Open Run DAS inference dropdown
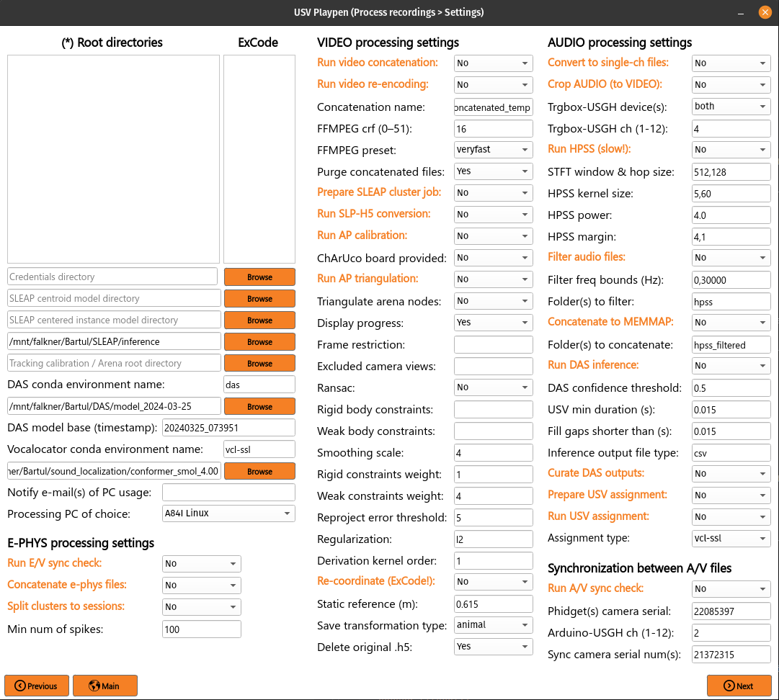 click(x=731, y=366)
